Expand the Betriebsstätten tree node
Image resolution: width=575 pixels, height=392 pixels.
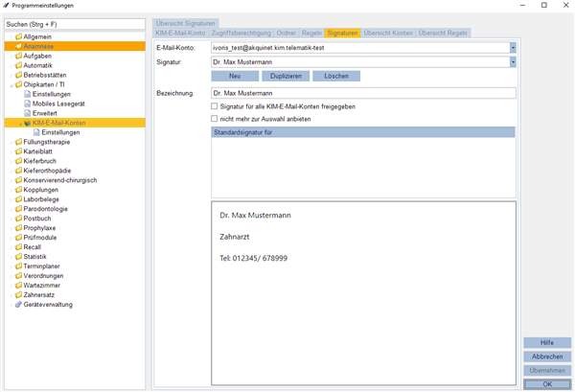(x=11, y=75)
